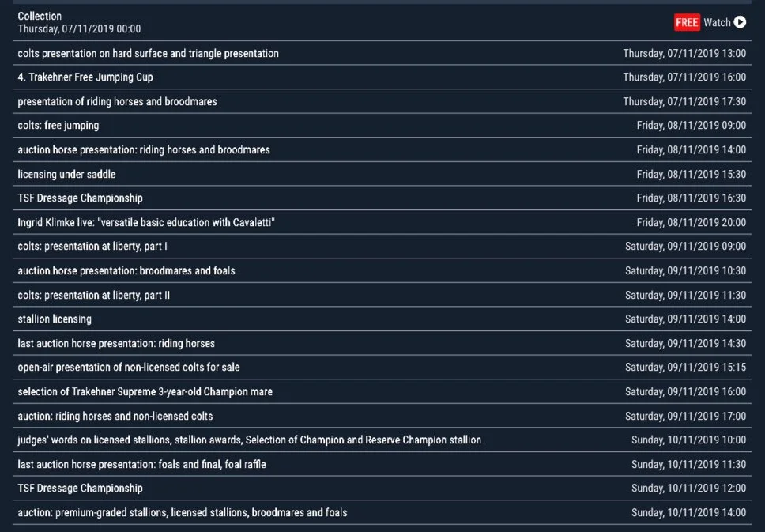
Task: Select judges' words on licensed stallions
Action: pyautogui.click(x=382, y=440)
